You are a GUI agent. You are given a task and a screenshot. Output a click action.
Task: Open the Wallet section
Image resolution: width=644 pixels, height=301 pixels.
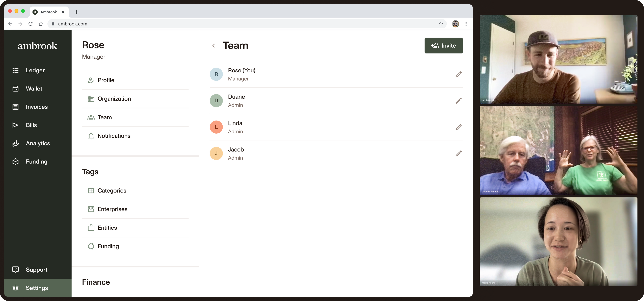[34, 89]
